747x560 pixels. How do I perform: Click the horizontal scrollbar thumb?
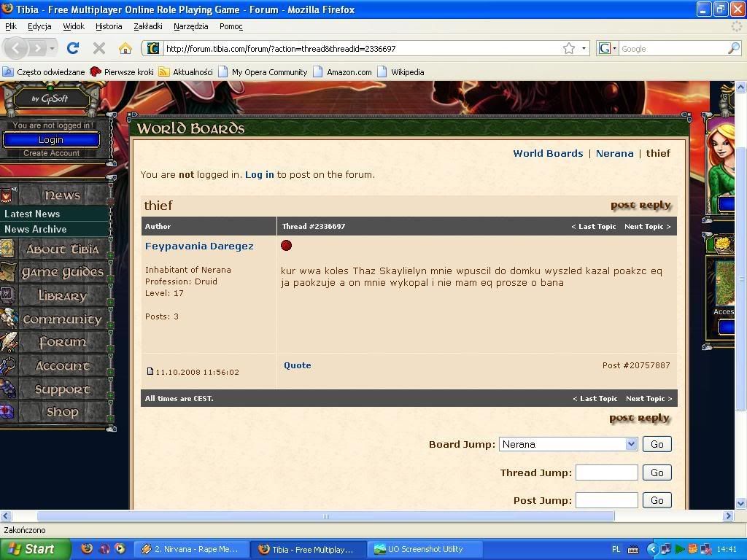tap(326, 516)
